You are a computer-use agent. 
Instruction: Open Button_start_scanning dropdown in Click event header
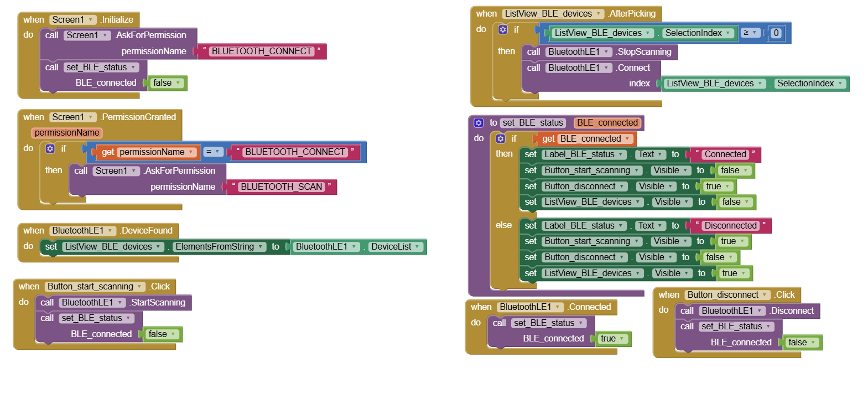click(x=95, y=287)
